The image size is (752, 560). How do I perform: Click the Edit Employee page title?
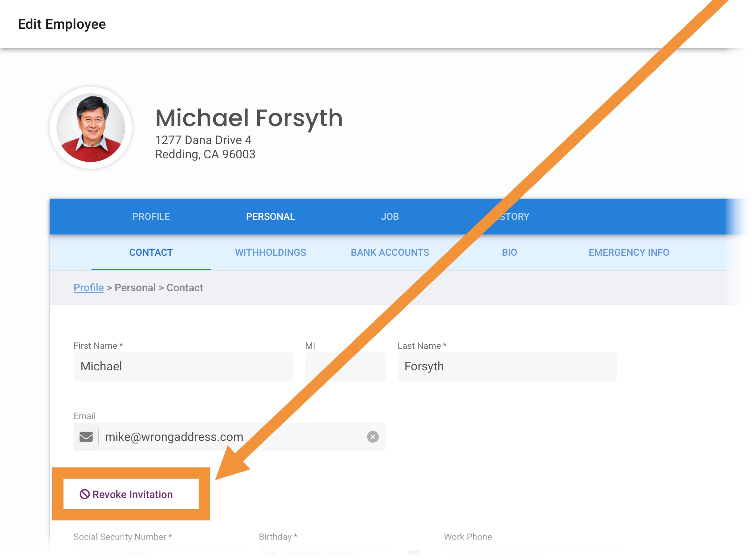62,24
